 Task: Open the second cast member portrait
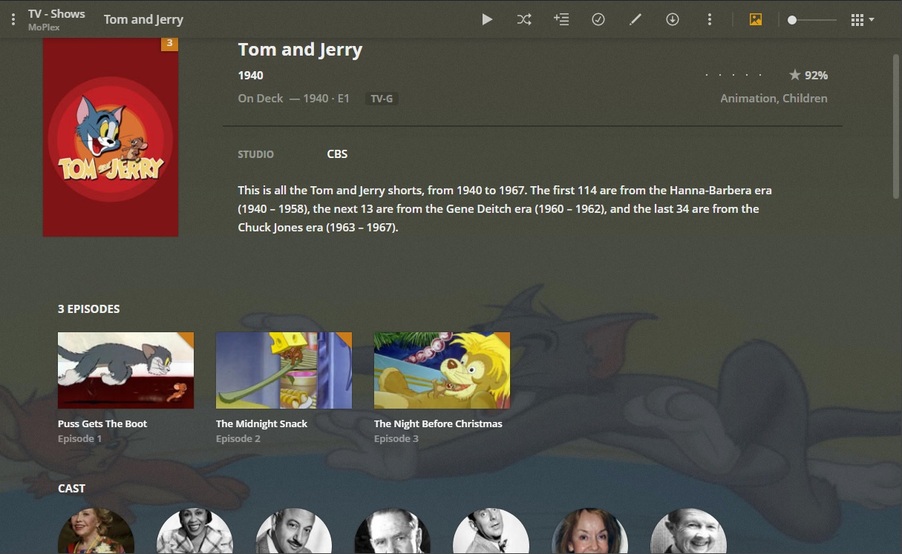pyautogui.click(x=195, y=531)
